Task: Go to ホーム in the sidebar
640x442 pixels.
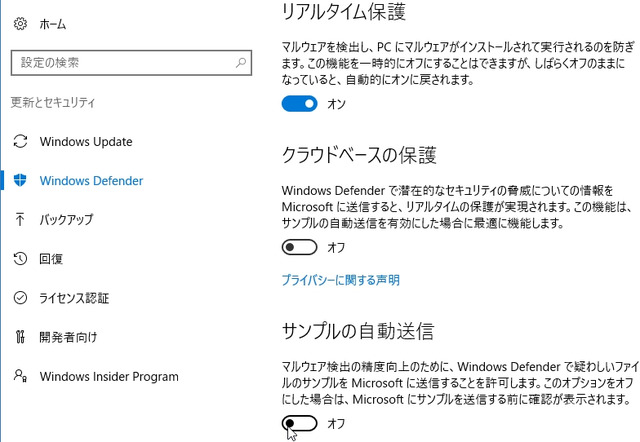Action: 53,24
